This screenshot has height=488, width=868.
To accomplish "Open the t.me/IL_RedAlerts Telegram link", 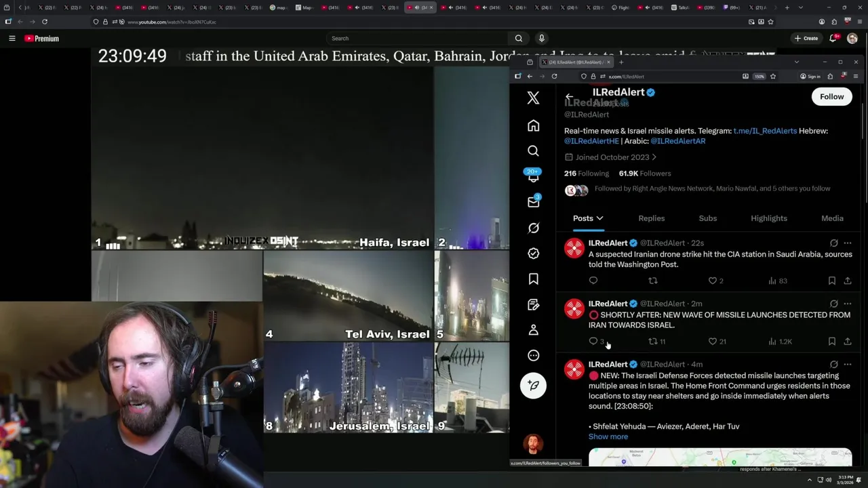I will click(765, 131).
